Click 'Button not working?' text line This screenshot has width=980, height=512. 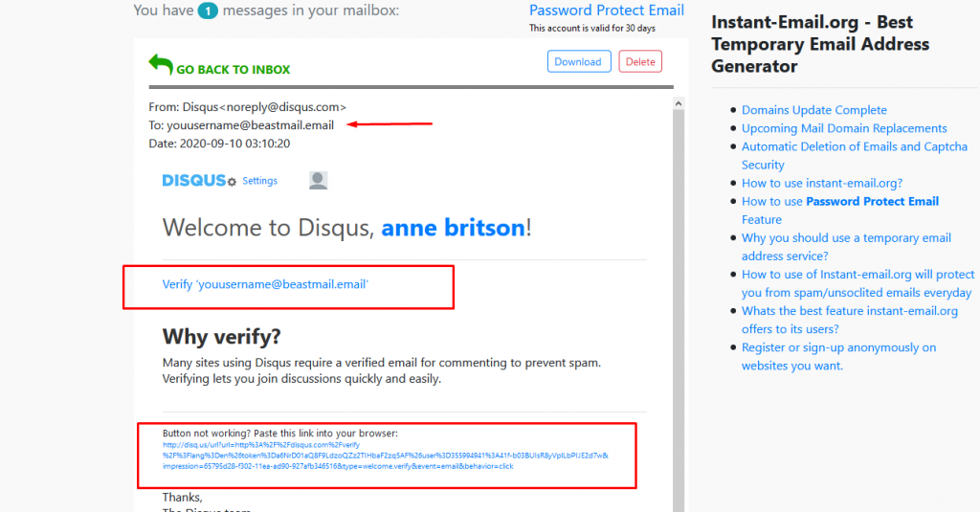280,434
